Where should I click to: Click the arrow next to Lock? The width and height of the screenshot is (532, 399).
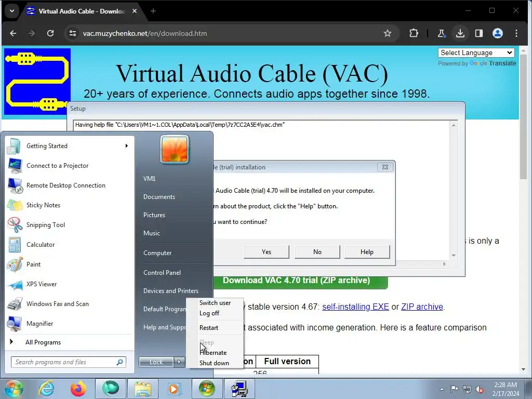click(179, 362)
